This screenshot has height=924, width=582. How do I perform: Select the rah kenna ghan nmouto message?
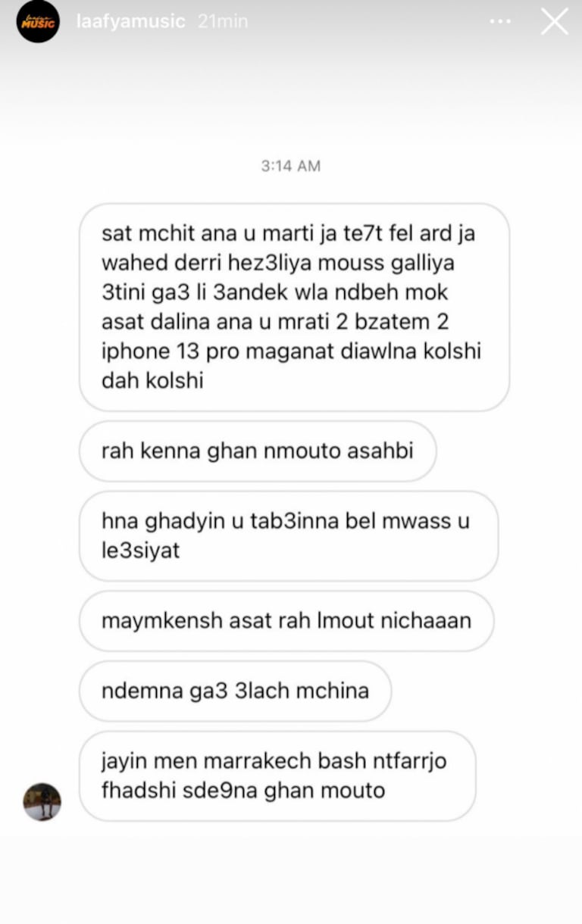(258, 451)
